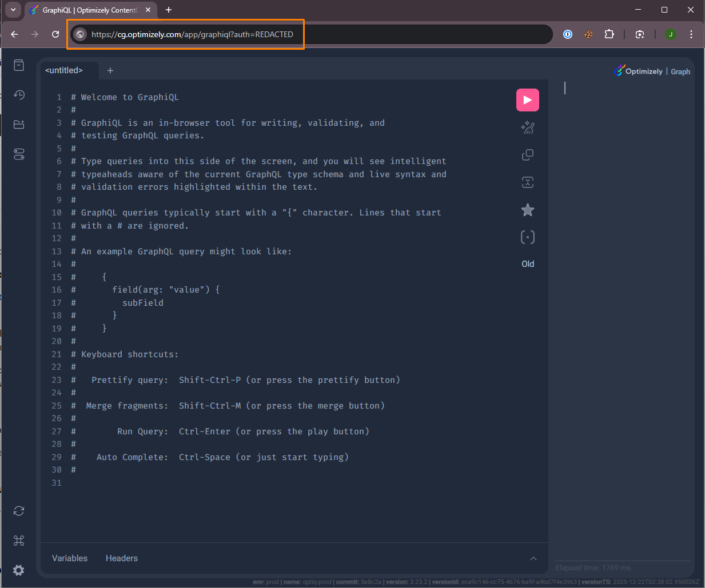Image resolution: width=705 pixels, height=588 pixels.
Task: Open the documentation explorer book icon
Action: coord(19,65)
